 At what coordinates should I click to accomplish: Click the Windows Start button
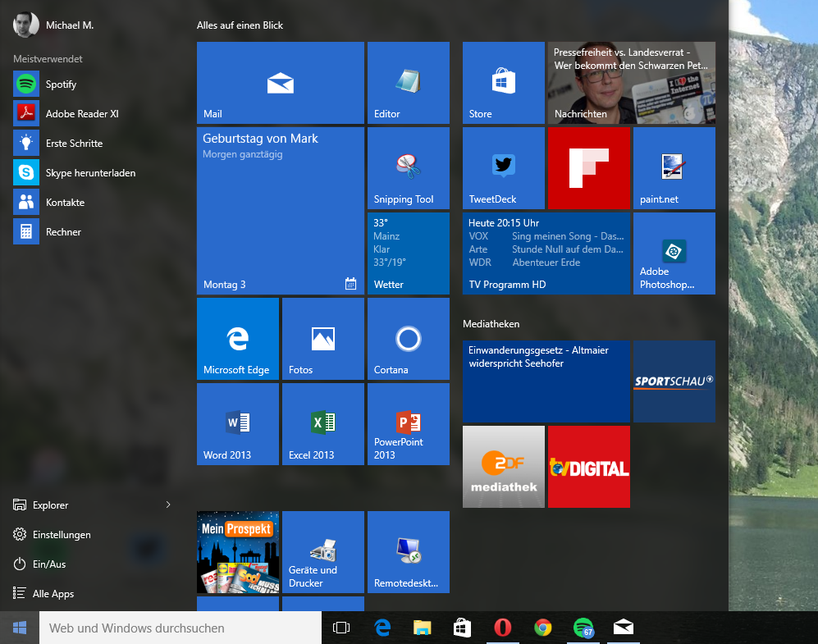point(20,628)
